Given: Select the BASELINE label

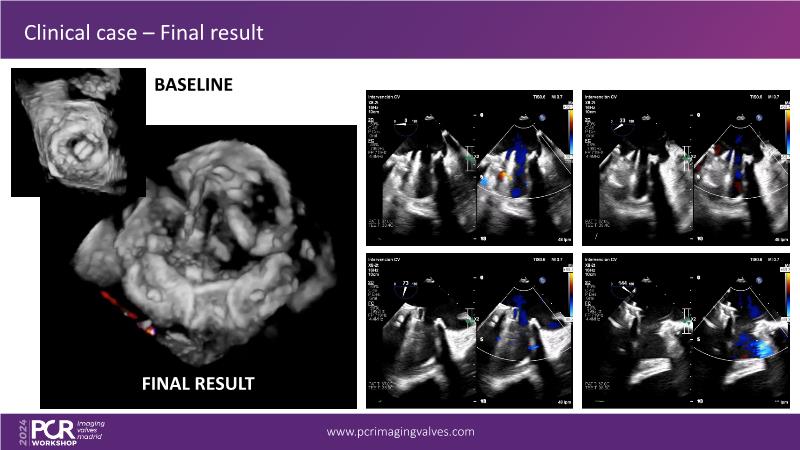Looking at the screenshot, I should click(193, 86).
